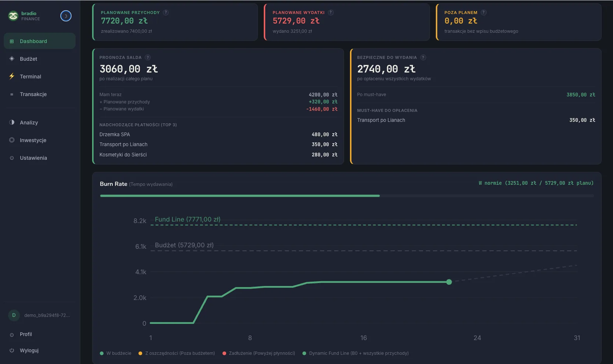613x364 pixels.
Task: Select the Analizy half-circle icon
Action: pyautogui.click(x=11, y=123)
